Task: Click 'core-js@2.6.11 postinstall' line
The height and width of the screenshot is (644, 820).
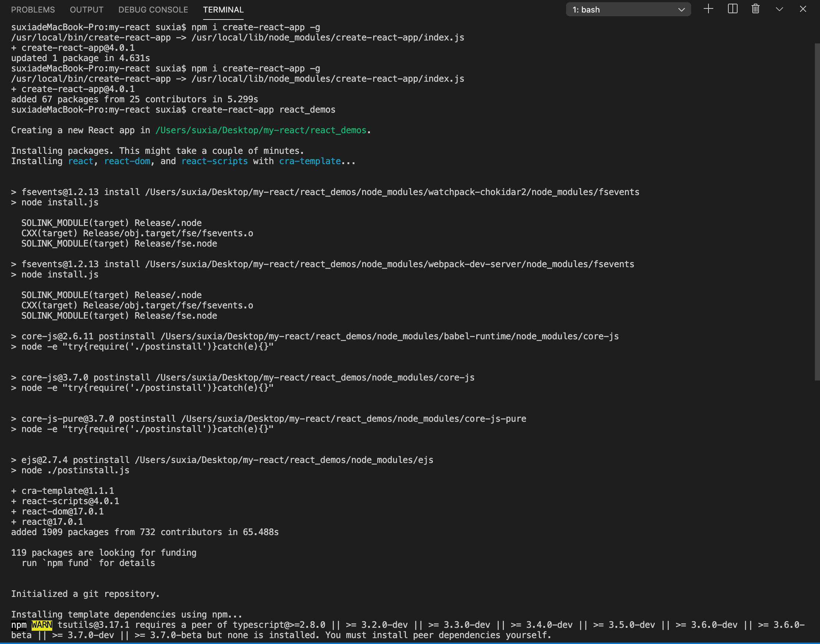Action: (x=315, y=336)
